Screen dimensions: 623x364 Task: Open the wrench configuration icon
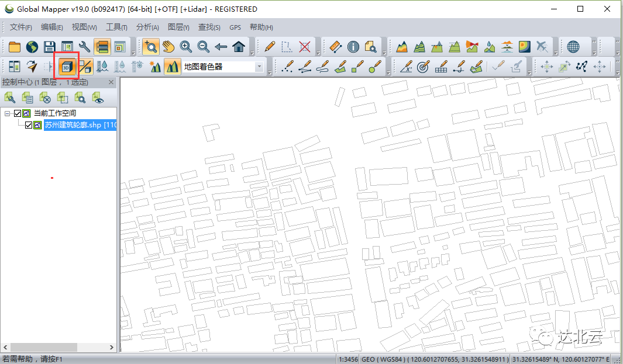pyautogui.click(x=84, y=47)
